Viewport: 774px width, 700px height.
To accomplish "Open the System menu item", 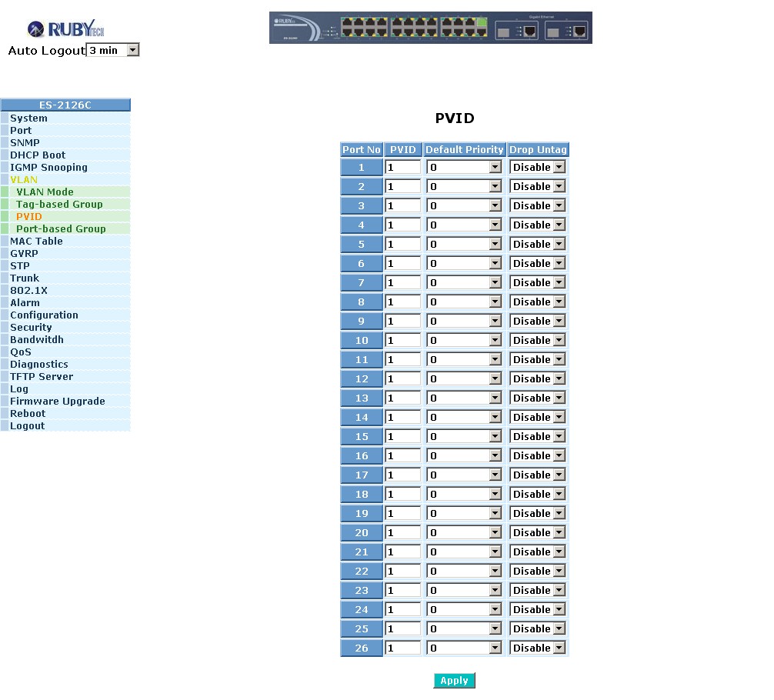I will pos(28,118).
